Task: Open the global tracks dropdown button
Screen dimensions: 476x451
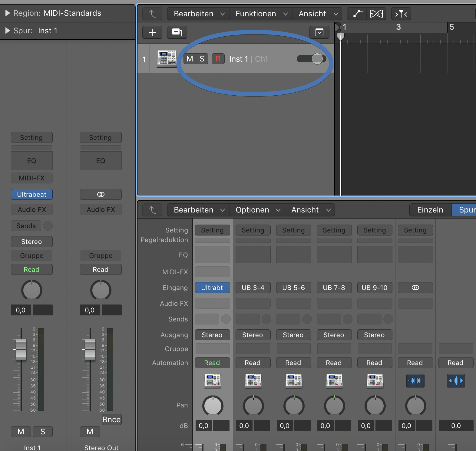Action: tap(319, 32)
